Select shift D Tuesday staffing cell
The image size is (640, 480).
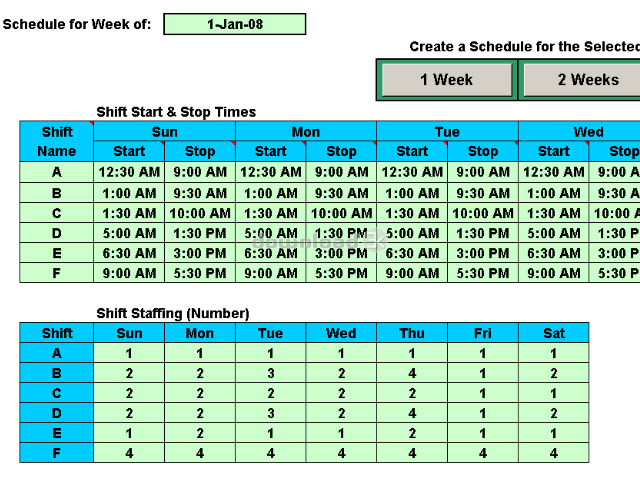tap(270, 413)
